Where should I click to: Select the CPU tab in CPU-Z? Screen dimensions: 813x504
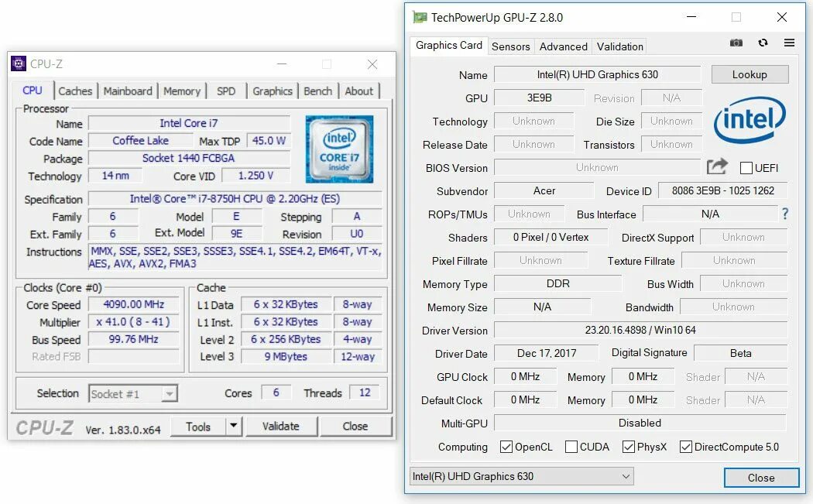point(33,91)
